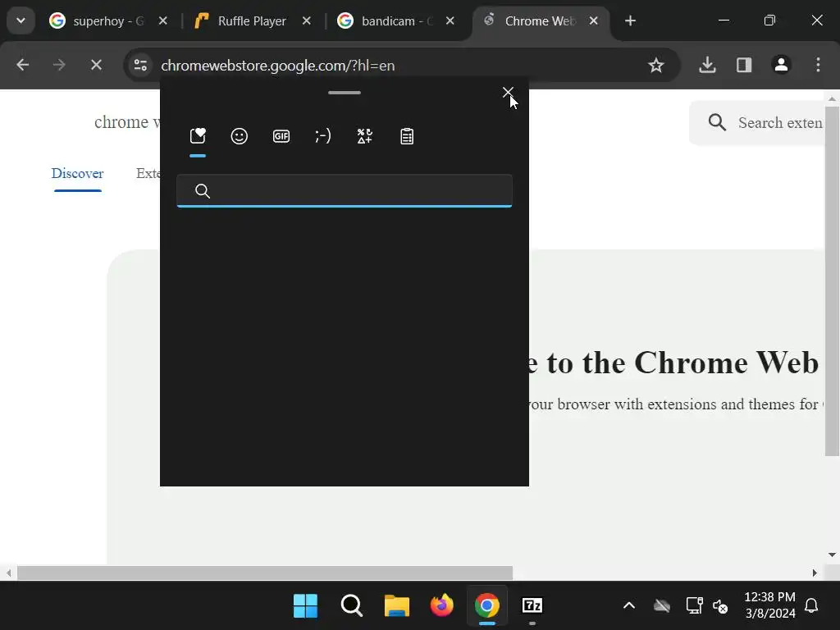
Task: Launch Firefox from the taskbar
Action: (441, 606)
